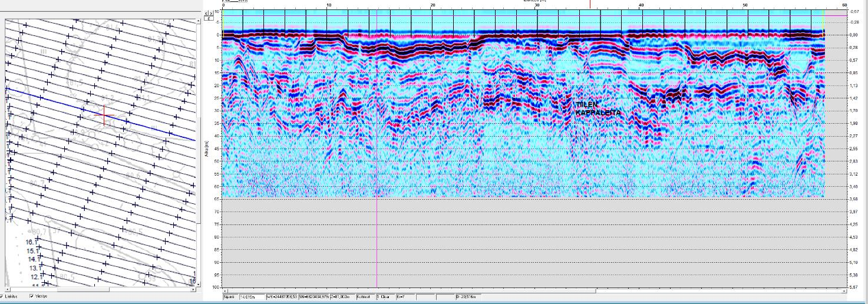Click the line label 13.1 on the map
The width and height of the screenshot is (868, 304).
click(x=37, y=268)
